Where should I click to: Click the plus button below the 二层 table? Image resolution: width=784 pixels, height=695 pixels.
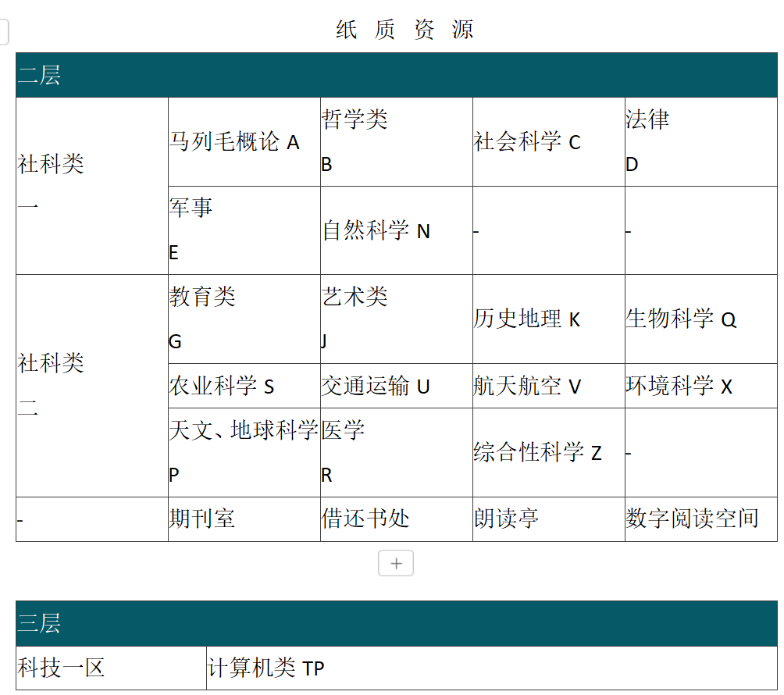pos(396,563)
